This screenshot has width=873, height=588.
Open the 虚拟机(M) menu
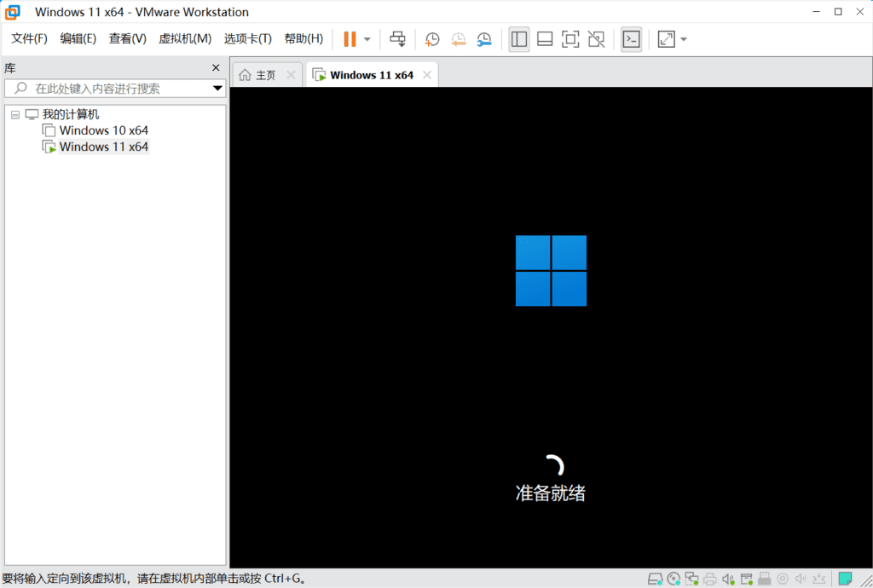185,39
